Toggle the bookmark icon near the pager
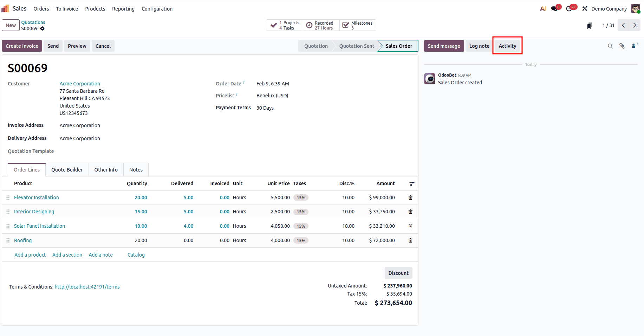This screenshot has width=644, height=336. tap(589, 25)
